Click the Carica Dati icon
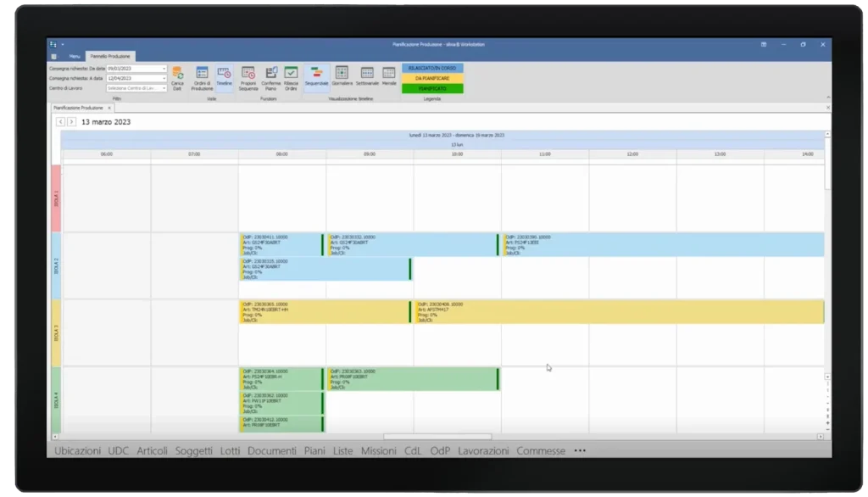 click(x=177, y=78)
